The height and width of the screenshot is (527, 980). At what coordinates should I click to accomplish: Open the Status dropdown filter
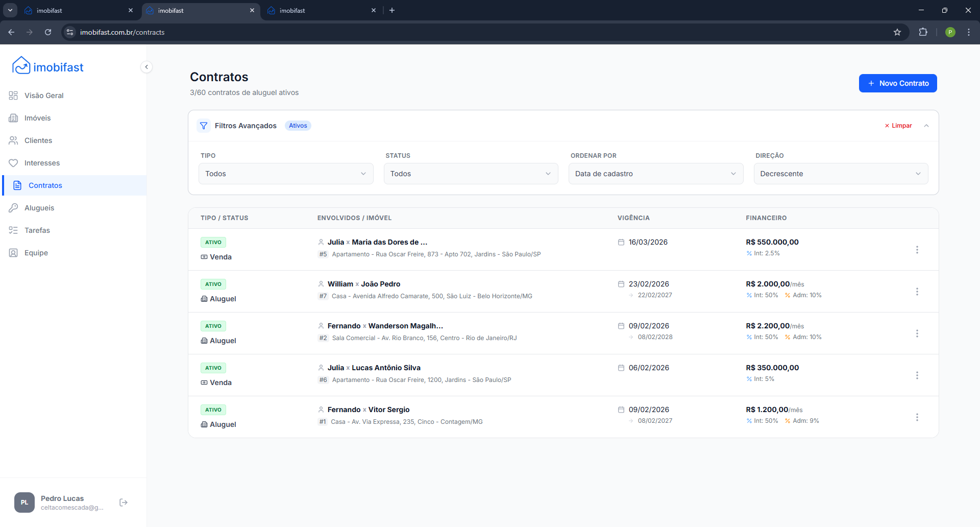pyautogui.click(x=470, y=174)
